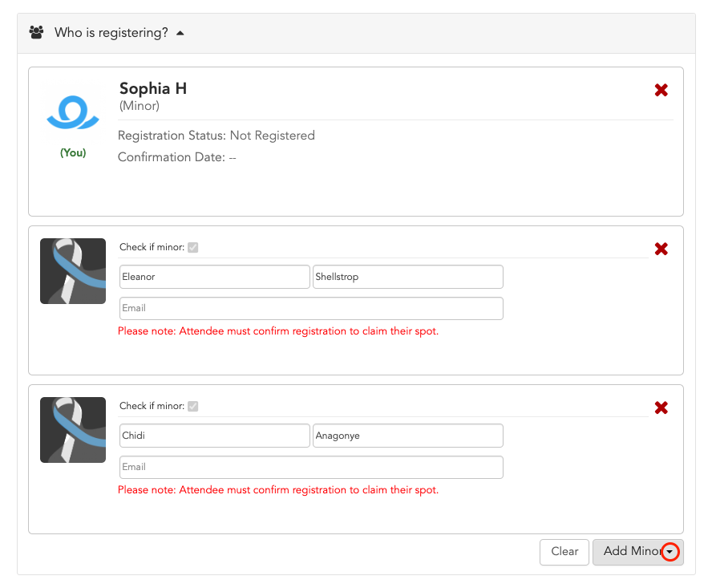Viewport: 708px width, 588px height.
Task: Click the Who is registering heading
Action: 111,33
